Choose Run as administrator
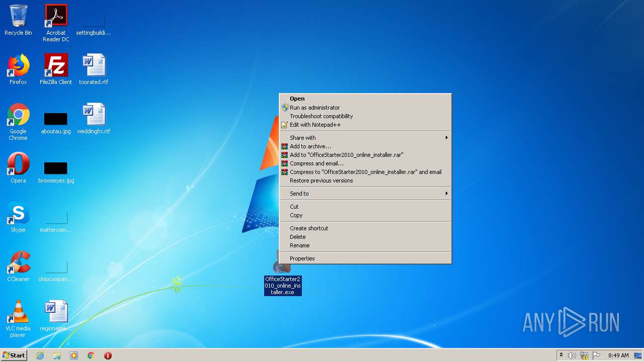644x362 pixels. pos(365,108)
